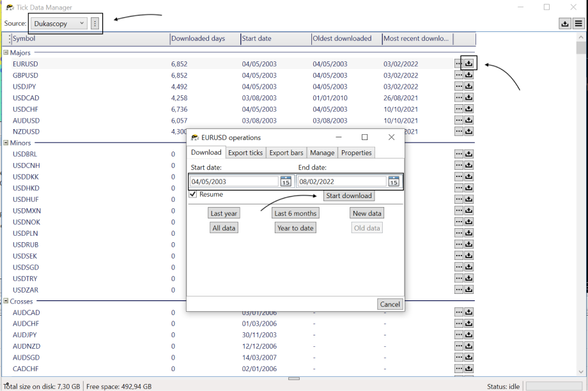Collapse the Majors group
588x391 pixels.
[6, 52]
